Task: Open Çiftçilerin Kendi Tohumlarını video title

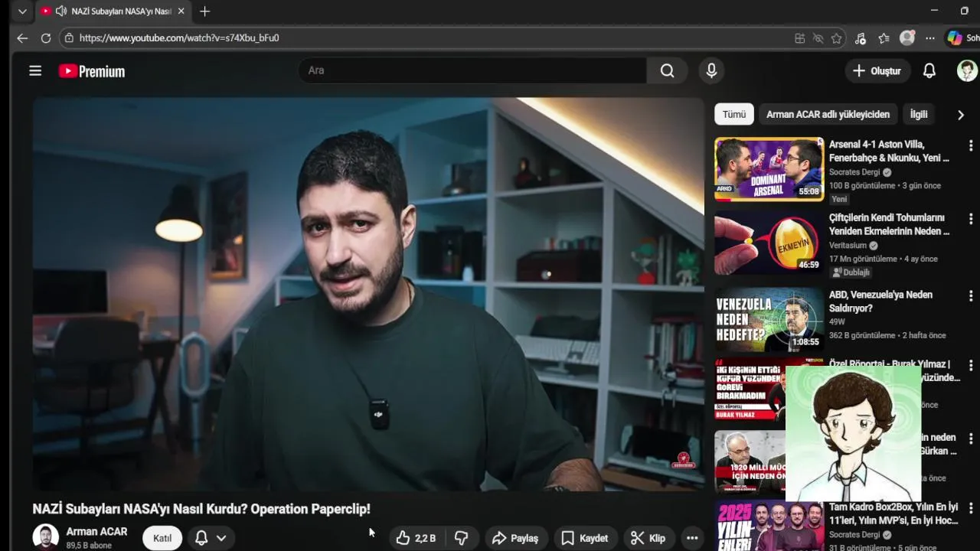Action: 890,224
